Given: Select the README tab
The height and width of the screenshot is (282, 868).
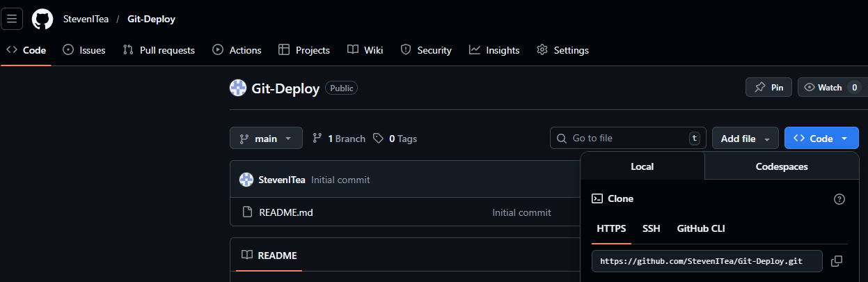Looking at the screenshot, I should pyautogui.click(x=269, y=256).
